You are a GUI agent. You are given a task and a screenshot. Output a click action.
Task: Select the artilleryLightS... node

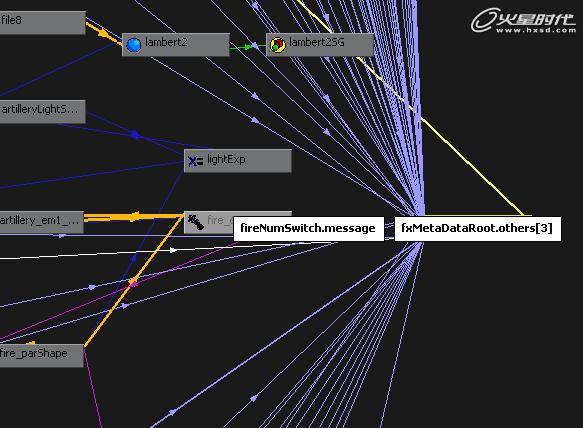pyautogui.click(x=42, y=111)
